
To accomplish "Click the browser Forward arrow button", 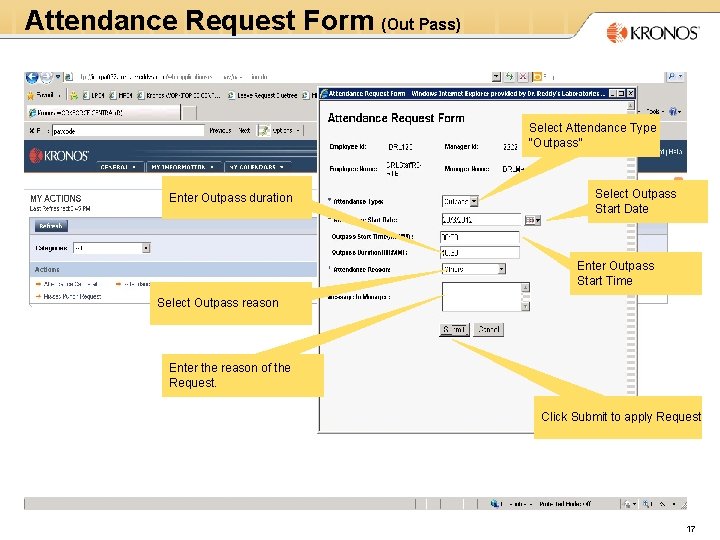I will (x=46, y=78).
